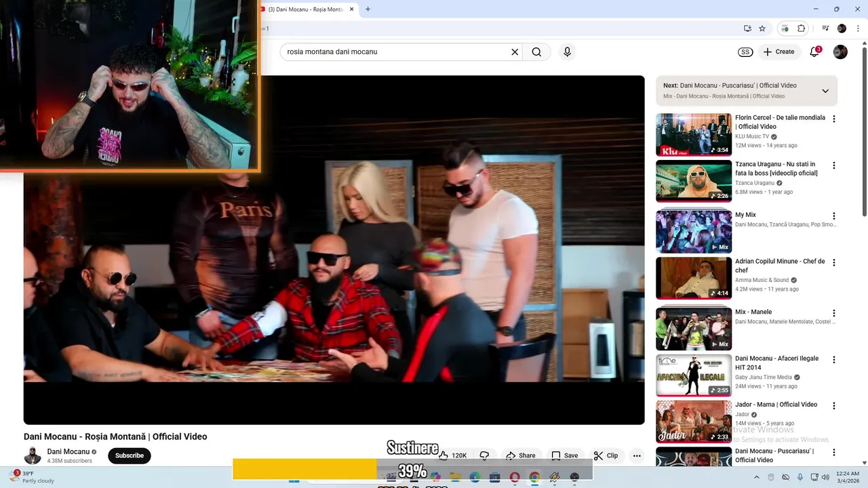Click the Create button in header
The image size is (868, 488).
click(778, 52)
